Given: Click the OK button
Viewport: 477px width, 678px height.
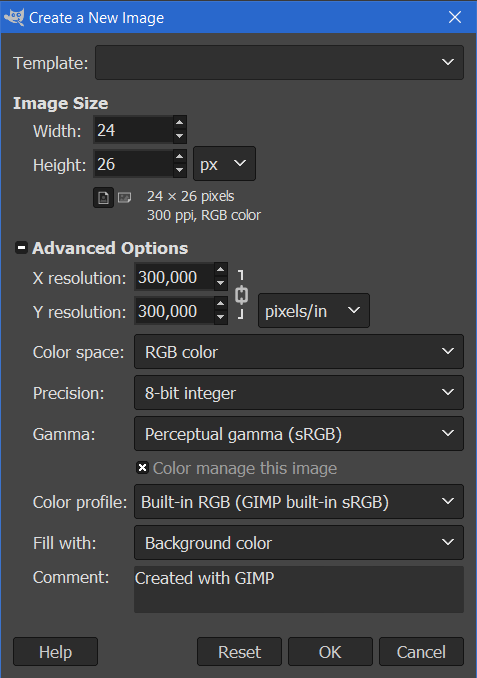Looking at the screenshot, I should pos(330,652).
